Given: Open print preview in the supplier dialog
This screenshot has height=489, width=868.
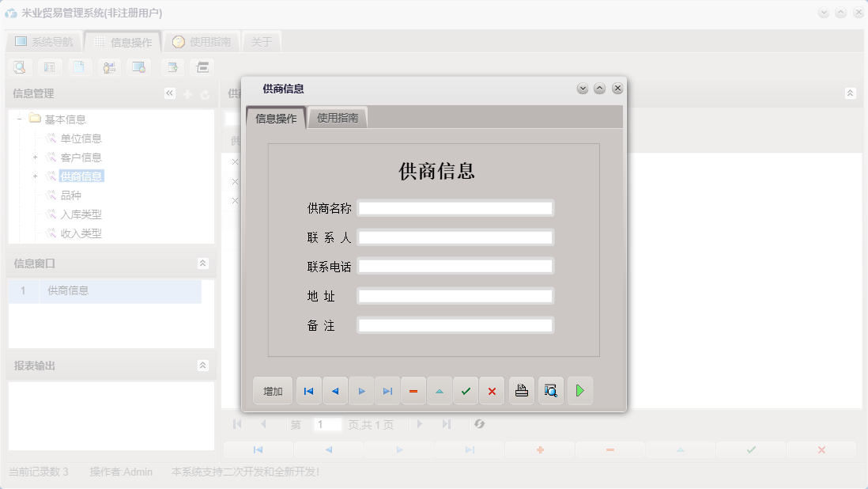Looking at the screenshot, I should (x=550, y=390).
